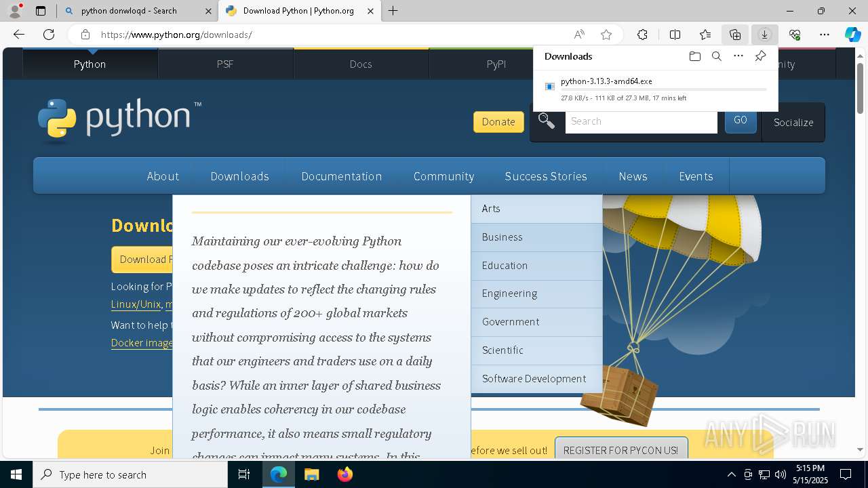Open Favorites list icon
The image size is (868, 488).
point(705,35)
